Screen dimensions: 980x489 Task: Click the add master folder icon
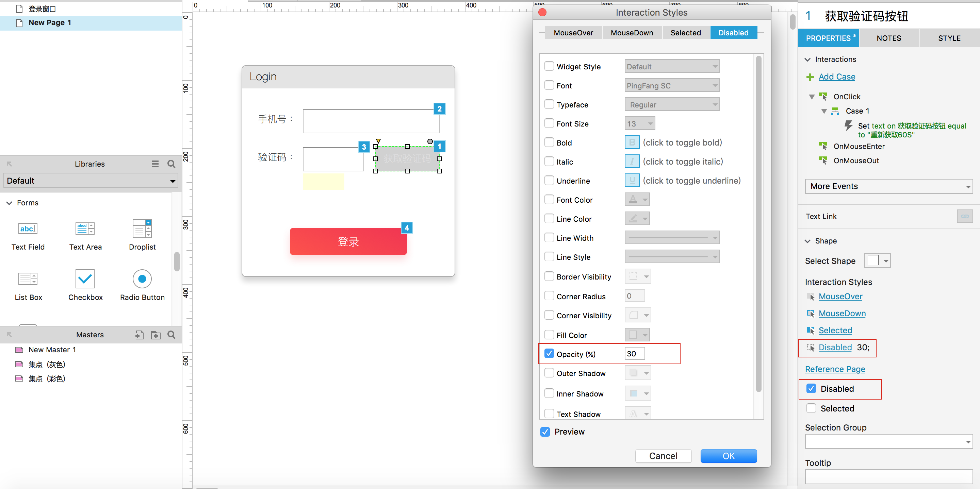tap(156, 335)
